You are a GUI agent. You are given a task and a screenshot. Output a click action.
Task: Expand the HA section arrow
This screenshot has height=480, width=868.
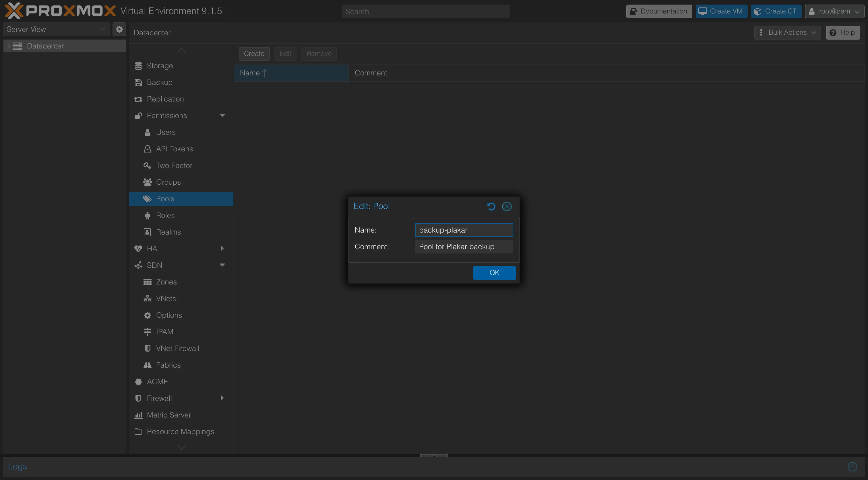point(222,248)
